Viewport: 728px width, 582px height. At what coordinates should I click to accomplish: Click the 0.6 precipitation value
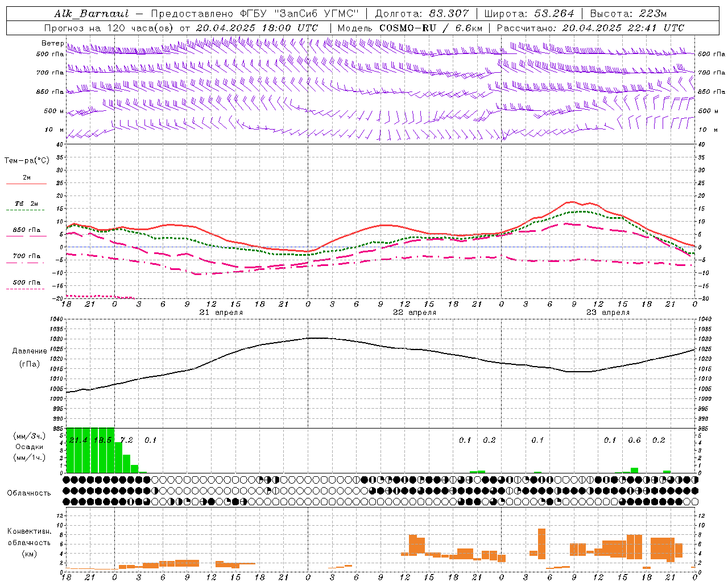click(x=635, y=440)
